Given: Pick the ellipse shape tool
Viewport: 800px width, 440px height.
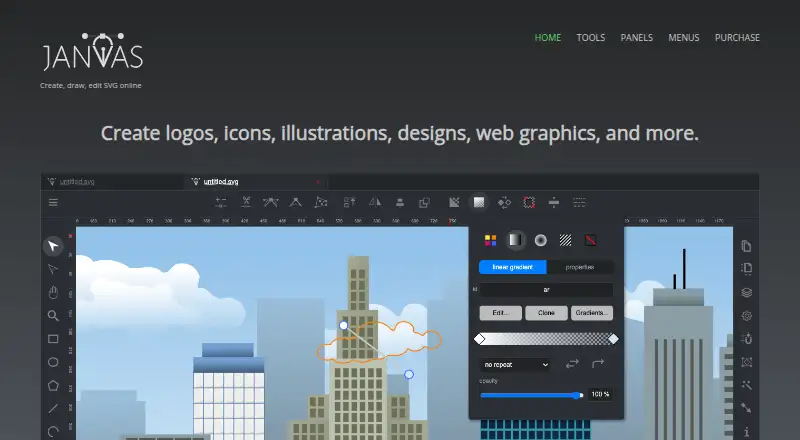Looking at the screenshot, I should 53,362.
